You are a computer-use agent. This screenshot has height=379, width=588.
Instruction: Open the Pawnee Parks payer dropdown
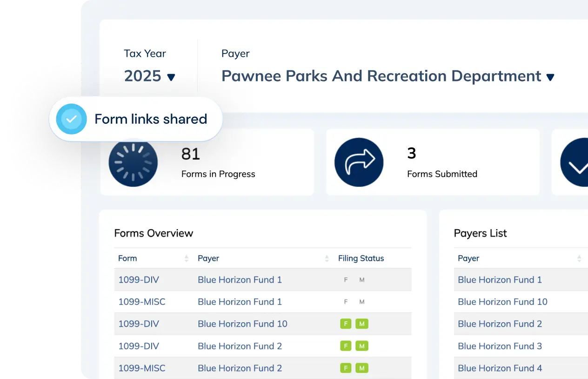pos(388,76)
